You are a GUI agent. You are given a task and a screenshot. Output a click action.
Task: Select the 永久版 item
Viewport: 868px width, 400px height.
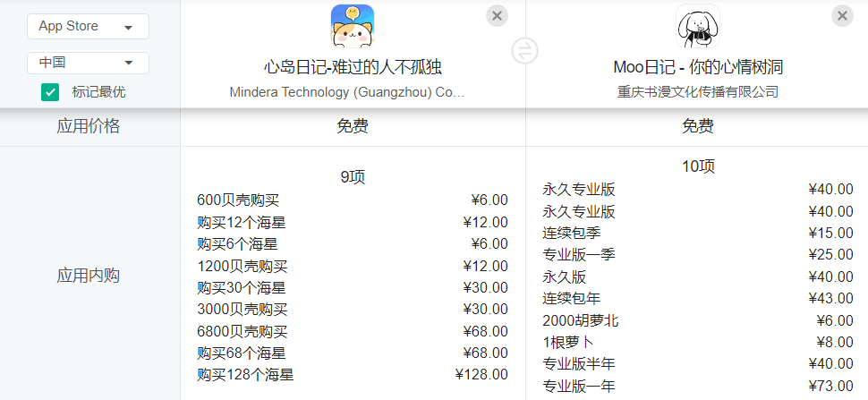click(x=564, y=277)
